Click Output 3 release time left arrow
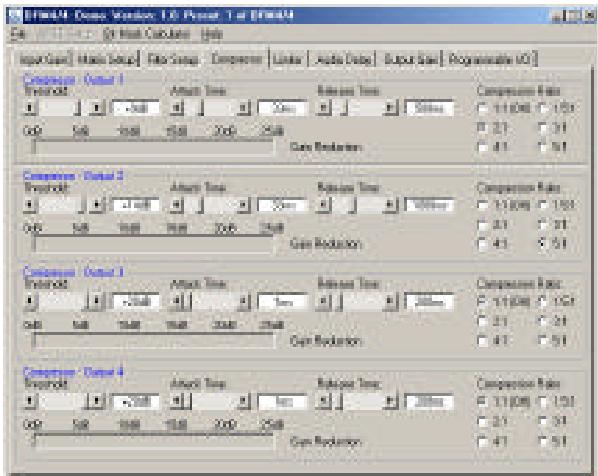This screenshot has height=476, width=598. [x=324, y=301]
